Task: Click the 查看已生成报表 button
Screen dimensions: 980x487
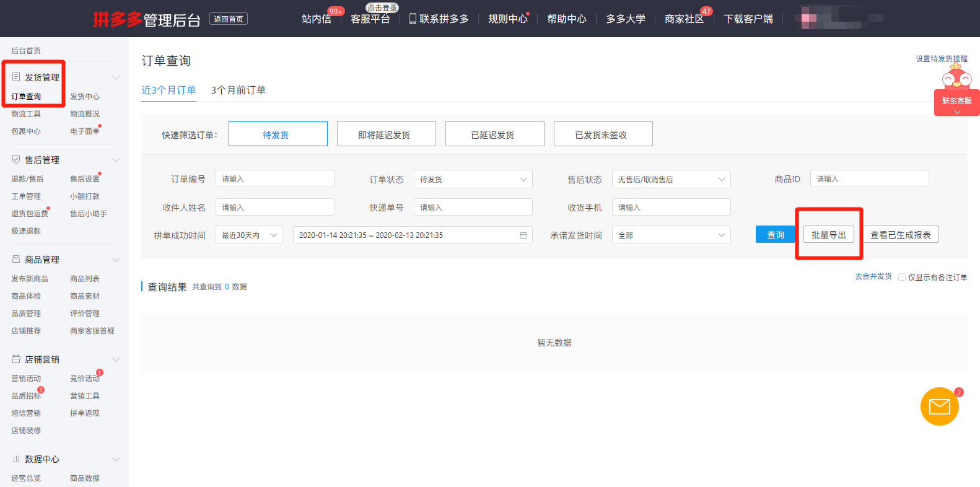Action: tap(901, 234)
